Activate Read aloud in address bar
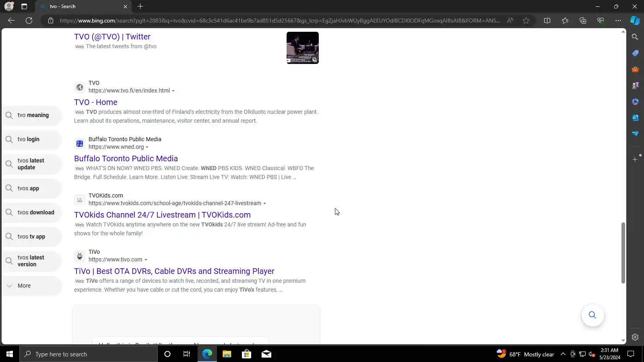Viewport: 644px width, 362px height. [510, 21]
